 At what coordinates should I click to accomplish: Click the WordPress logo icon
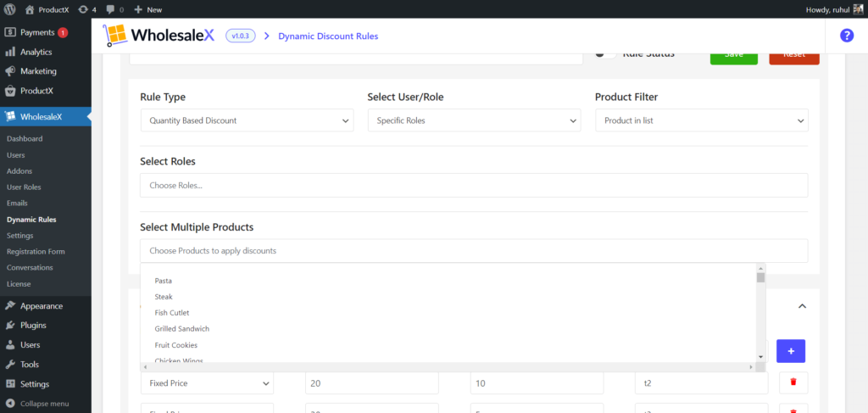click(x=9, y=9)
